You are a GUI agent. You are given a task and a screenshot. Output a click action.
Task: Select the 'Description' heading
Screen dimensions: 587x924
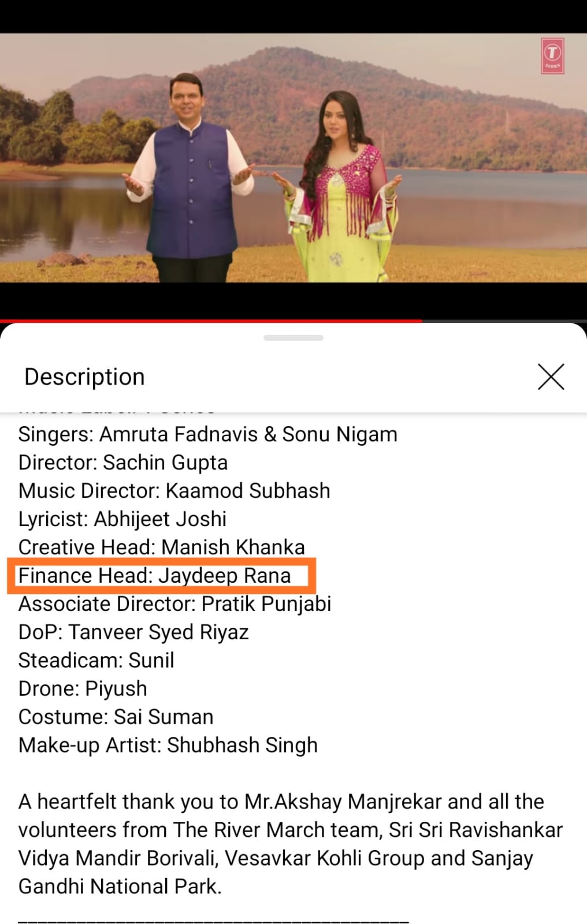tap(84, 377)
